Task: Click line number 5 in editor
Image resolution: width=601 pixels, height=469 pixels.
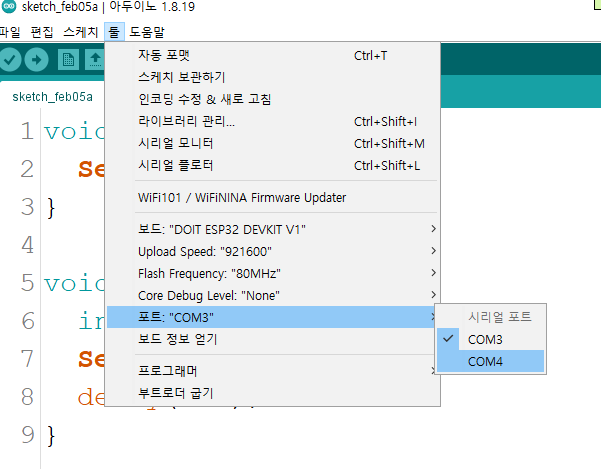Action: coord(27,283)
